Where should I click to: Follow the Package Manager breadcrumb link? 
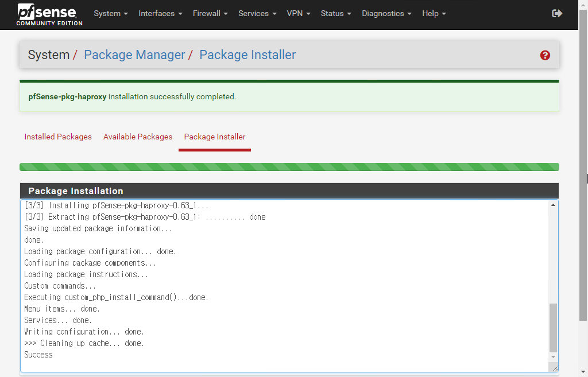134,55
